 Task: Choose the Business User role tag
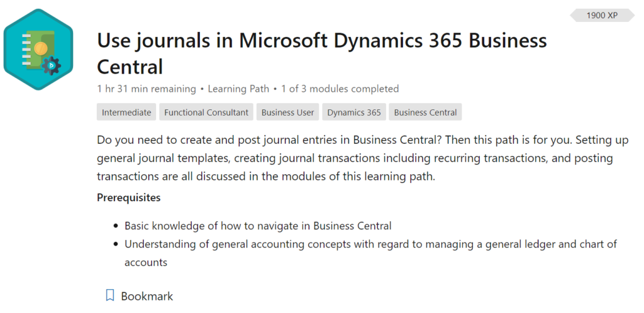[287, 112]
